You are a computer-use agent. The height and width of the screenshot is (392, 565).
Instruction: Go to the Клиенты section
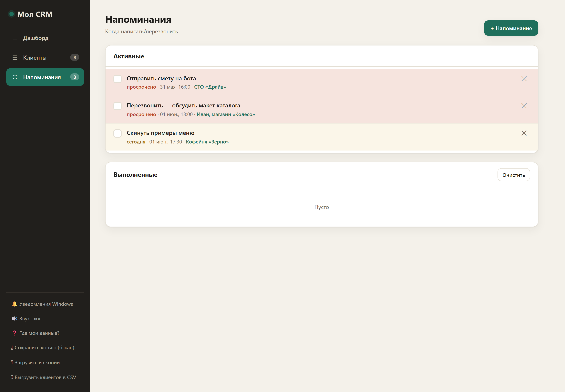pyautogui.click(x=45, y=57)
